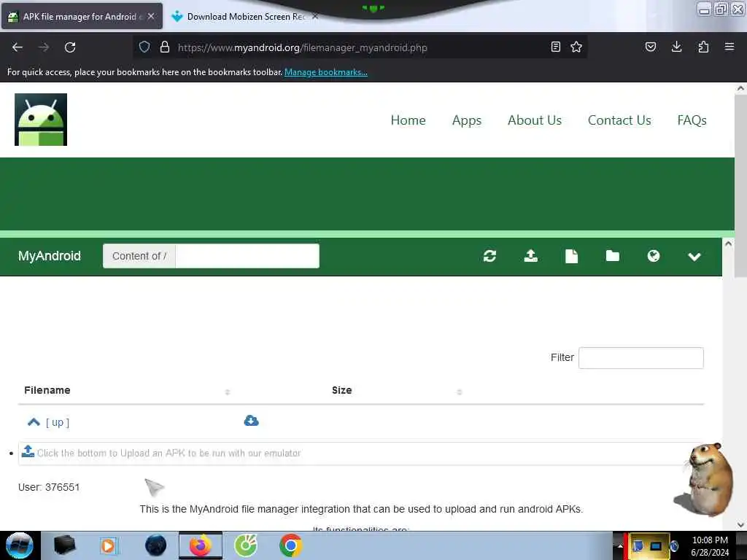Click the scroll-down arrow of the page scrollbar
This screenshot has width=747, height=560.
click(740, 525)
